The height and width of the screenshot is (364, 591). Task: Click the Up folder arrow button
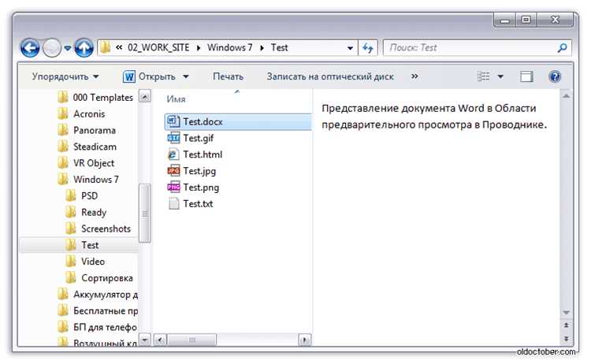84,48
